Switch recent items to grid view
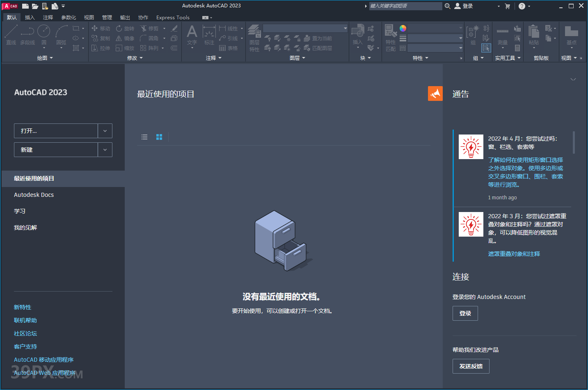588x390 pixels. pos(159,137)
